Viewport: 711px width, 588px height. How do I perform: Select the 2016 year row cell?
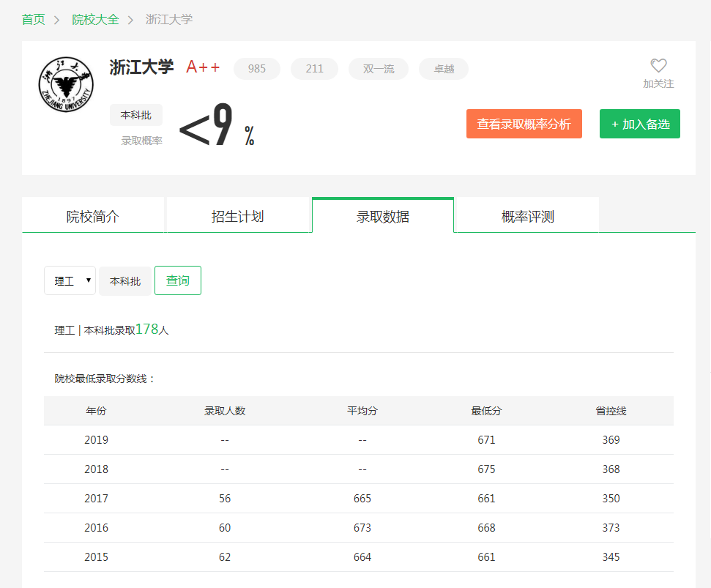tap(96, 528)
